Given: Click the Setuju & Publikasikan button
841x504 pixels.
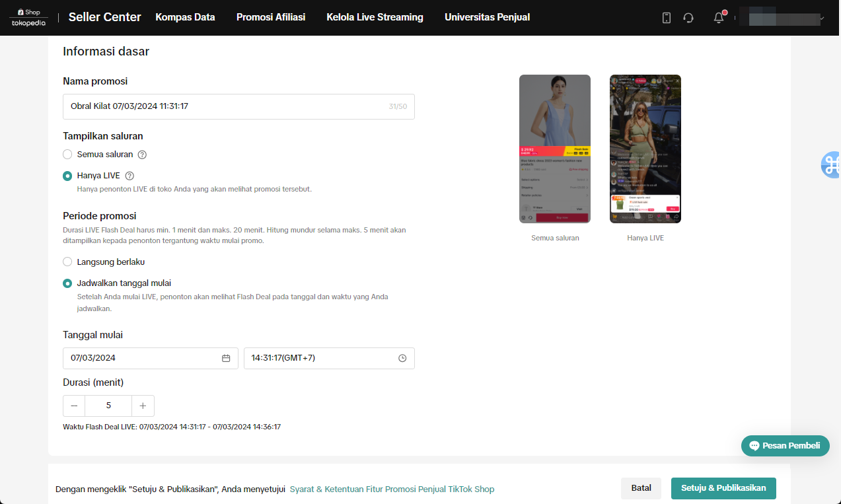Looking at the screenshot, I should click(x=723, y=488).
